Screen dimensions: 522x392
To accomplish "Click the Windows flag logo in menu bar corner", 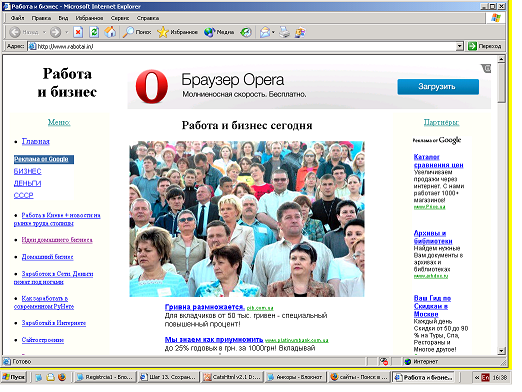I will tap(496, 18).
